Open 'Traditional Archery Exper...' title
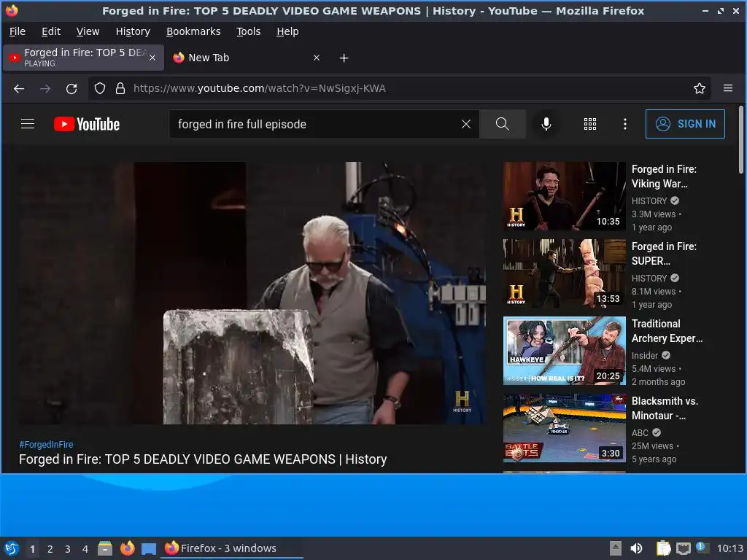Image resolution: width=747 pixels, height=560 pixels. coord(667,331)
